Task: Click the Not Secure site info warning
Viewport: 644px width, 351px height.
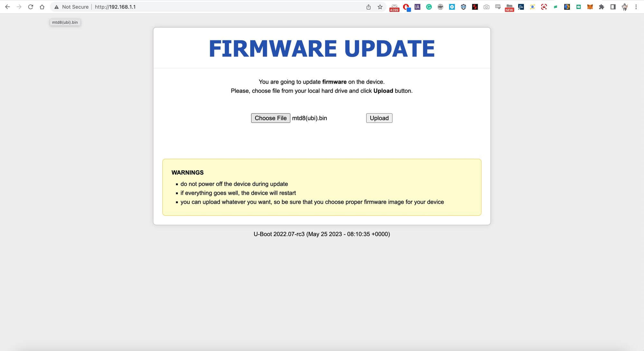Action: [71, 7]
